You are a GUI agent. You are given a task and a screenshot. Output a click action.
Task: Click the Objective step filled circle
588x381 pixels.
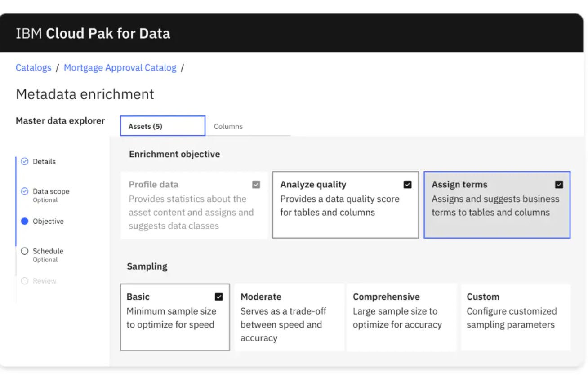25,221
